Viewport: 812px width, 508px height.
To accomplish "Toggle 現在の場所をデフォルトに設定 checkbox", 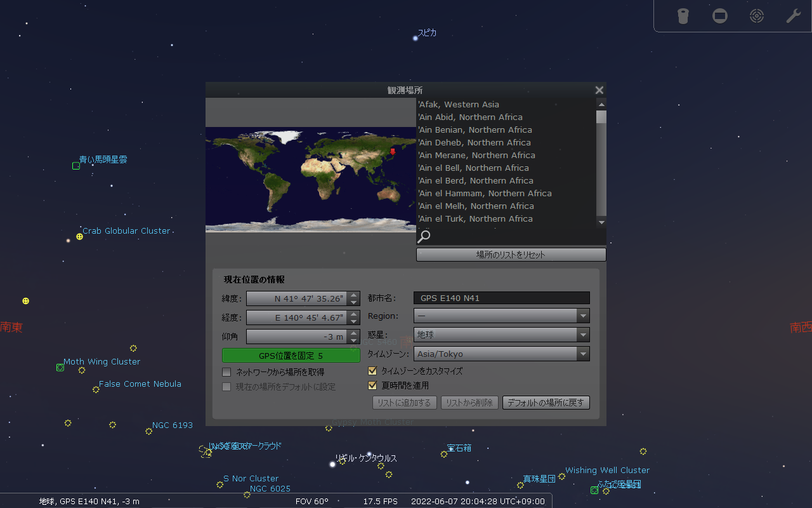I will [226, 387].
